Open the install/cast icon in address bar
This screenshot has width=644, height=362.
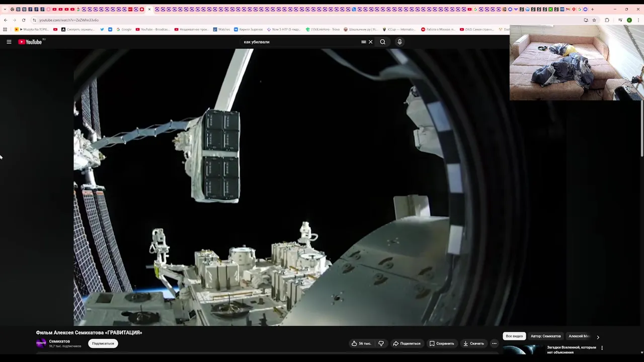coord(586,20)
